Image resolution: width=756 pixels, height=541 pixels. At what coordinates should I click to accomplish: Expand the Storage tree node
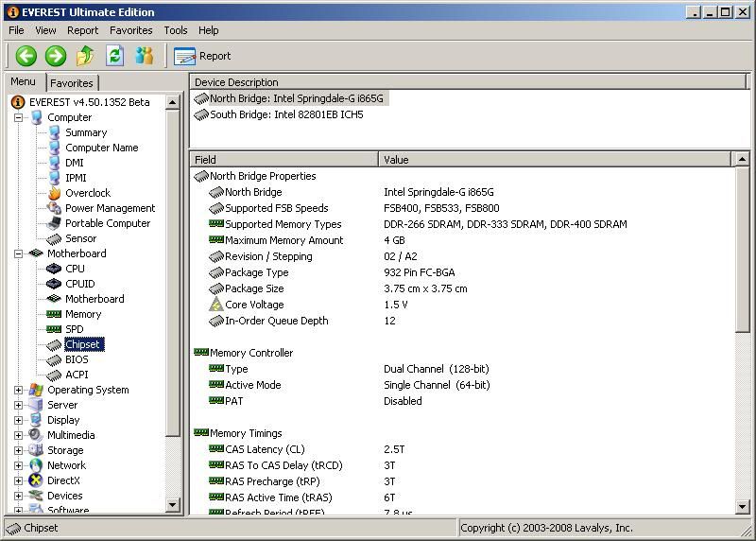click(x=18, y=450)
